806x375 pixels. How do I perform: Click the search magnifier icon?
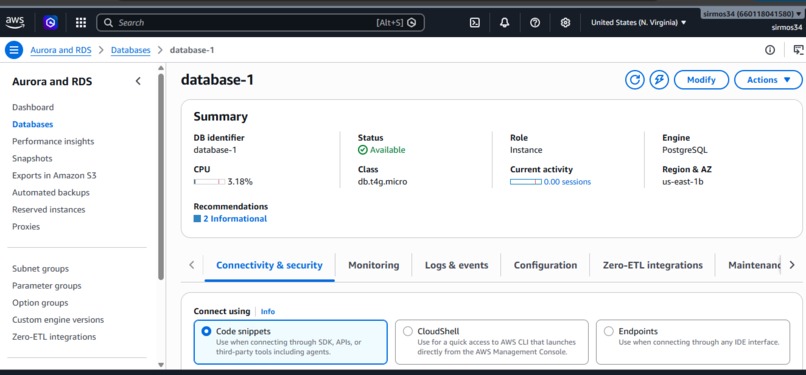(108, 23)
